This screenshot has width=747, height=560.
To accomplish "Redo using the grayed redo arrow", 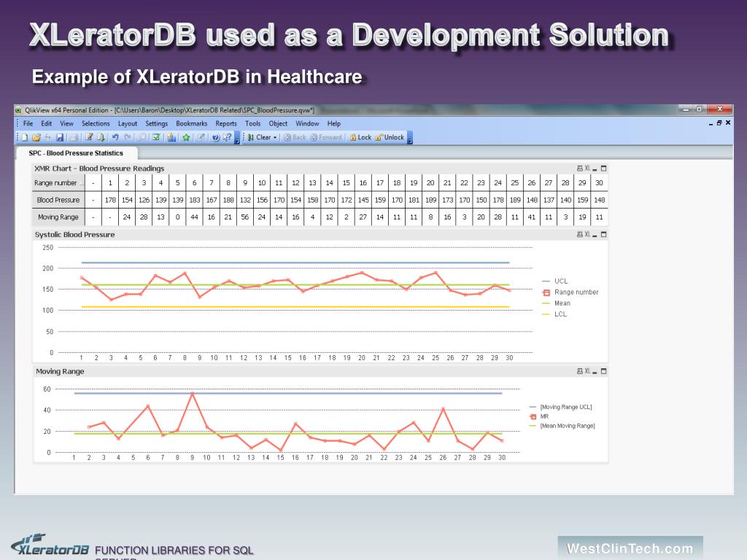I will click(x=128, y=138).
